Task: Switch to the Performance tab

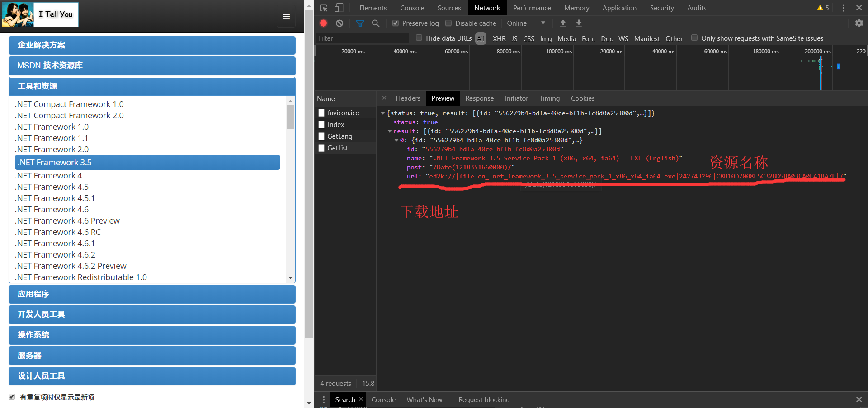Action: [x=532, y=8]
